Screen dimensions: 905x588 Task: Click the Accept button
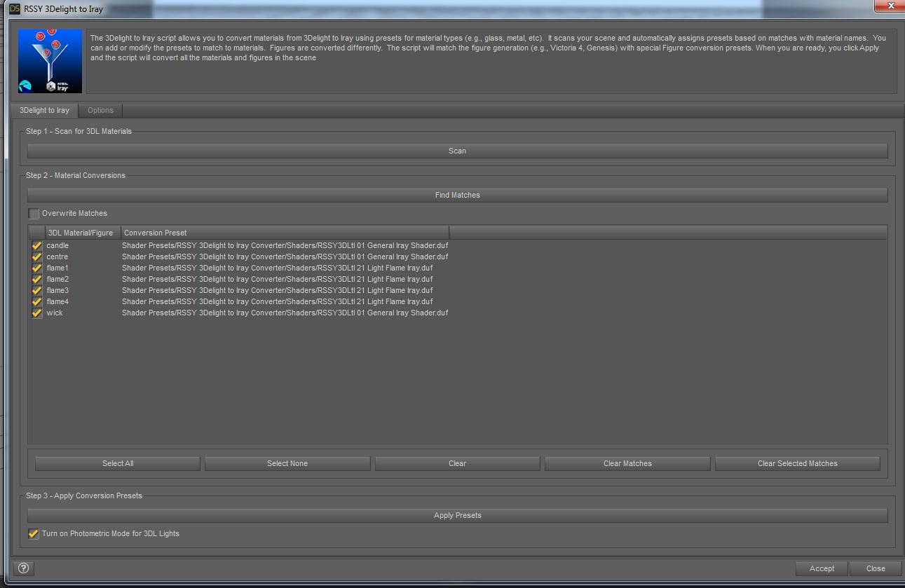point(822,568)
